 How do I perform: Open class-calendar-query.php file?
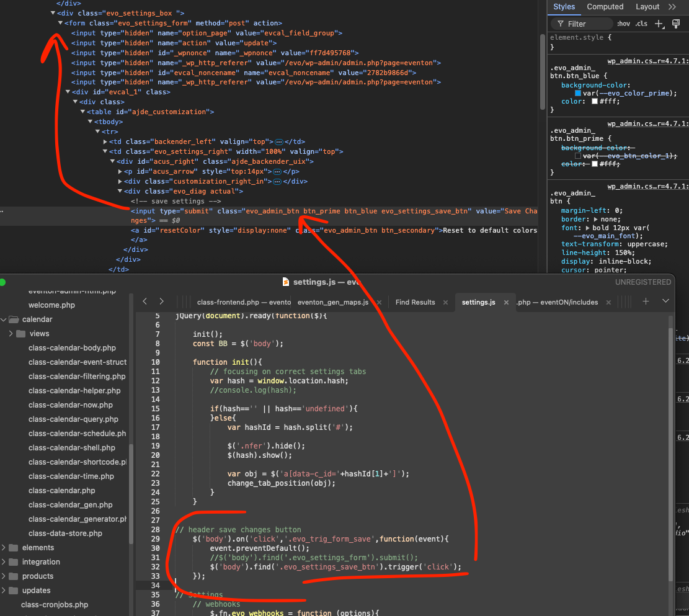click(73, 419)
